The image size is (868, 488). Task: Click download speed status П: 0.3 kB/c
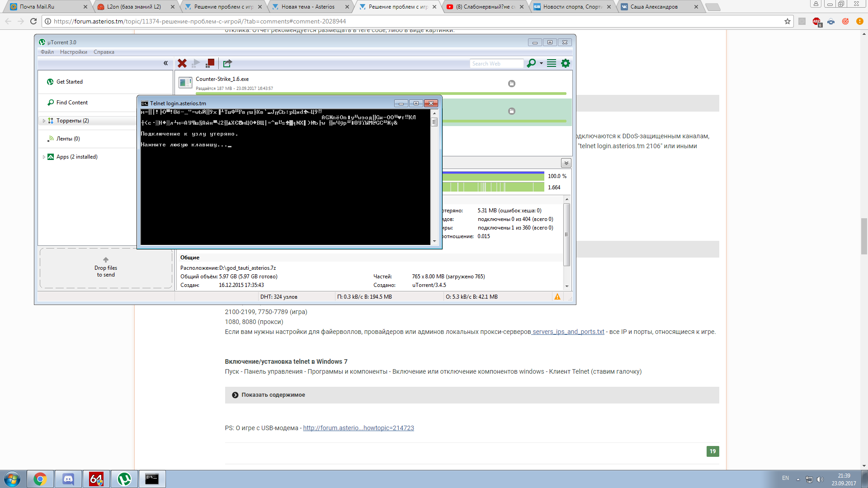[x=364, y=297]
